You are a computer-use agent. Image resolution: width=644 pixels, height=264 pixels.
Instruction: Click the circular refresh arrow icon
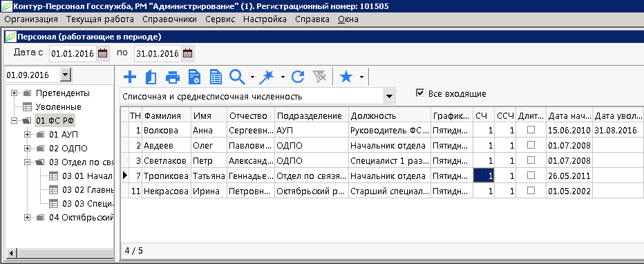298,77
